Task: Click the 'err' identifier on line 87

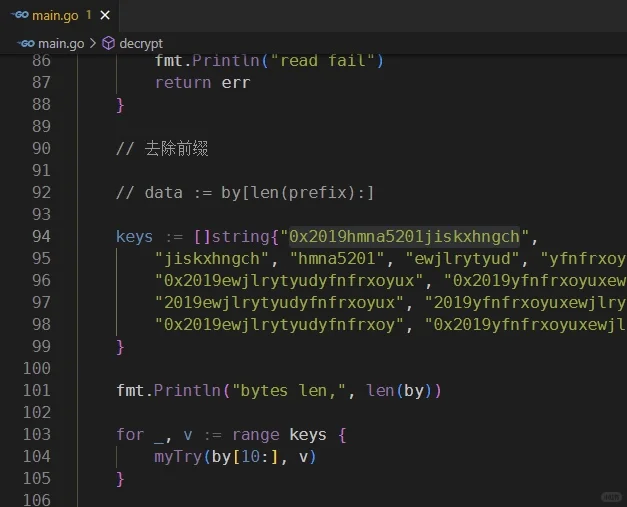Action: (236, 83)
